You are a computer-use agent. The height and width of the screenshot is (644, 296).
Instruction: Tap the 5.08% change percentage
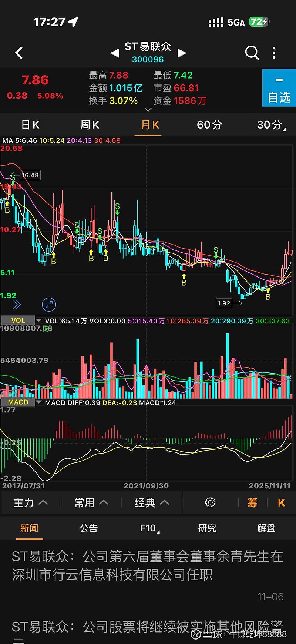click(x=50, y=96)
